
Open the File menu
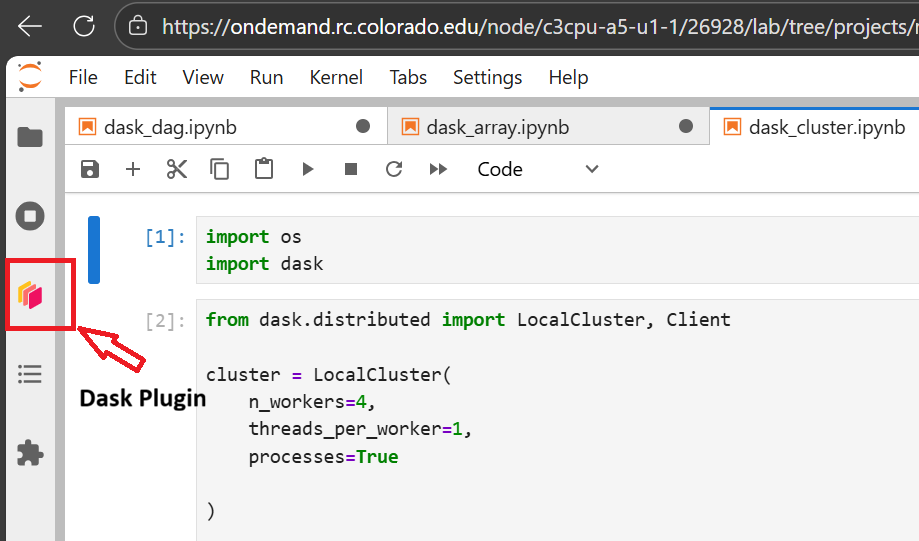(x=83, y=77)
